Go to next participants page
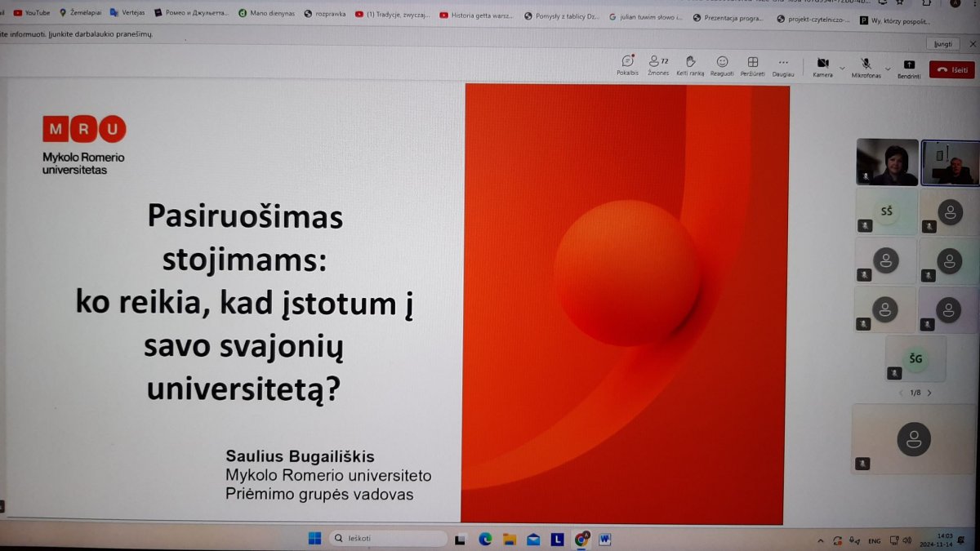Viewport: 980px width, 551px height. point(929,393)
